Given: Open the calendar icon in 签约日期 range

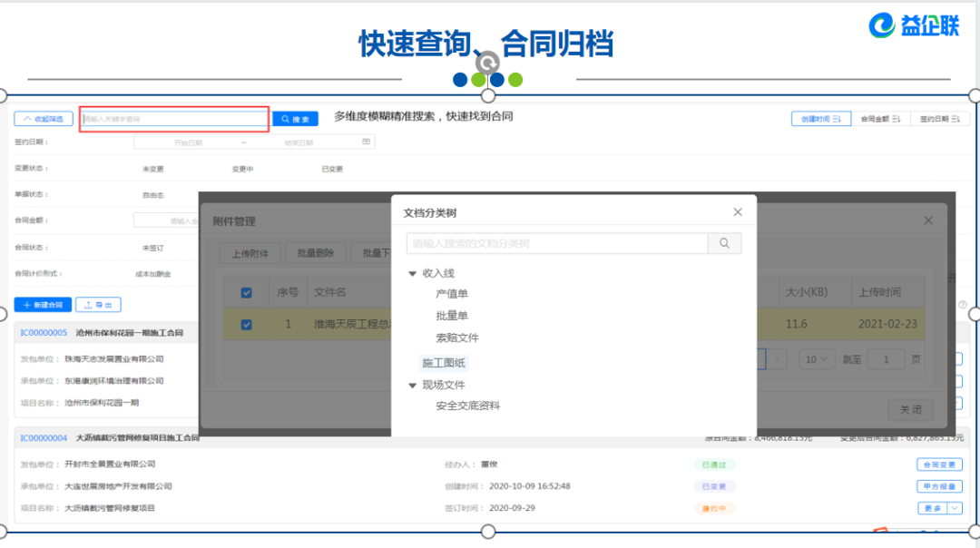Looking at the screenshot, I should pyautogui.click(x=367, y=142).
